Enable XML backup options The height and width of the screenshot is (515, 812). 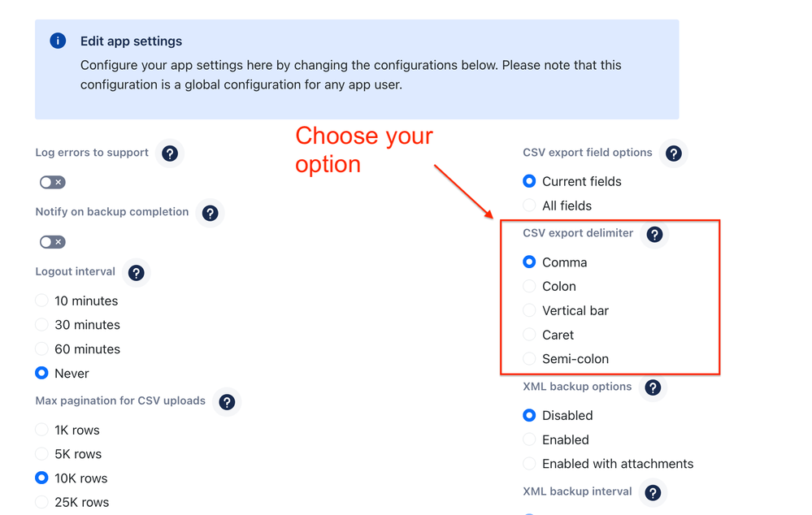pos(529,439)
